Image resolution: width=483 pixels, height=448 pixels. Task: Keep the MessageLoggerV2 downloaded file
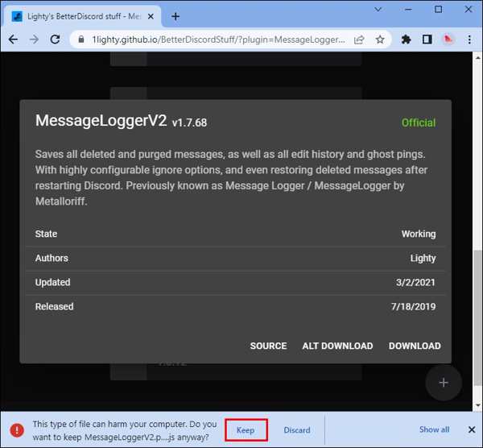246,429
